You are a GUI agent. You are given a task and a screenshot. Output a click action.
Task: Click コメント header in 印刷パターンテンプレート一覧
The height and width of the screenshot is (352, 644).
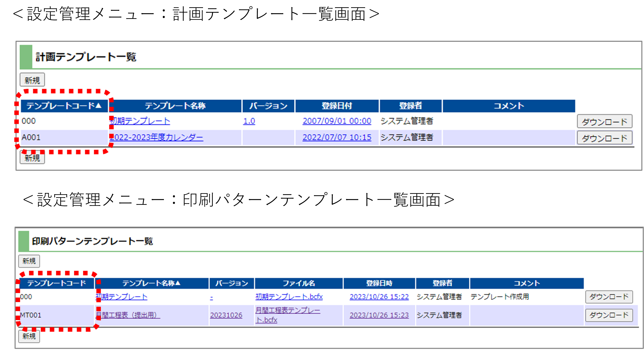(527, 283)
